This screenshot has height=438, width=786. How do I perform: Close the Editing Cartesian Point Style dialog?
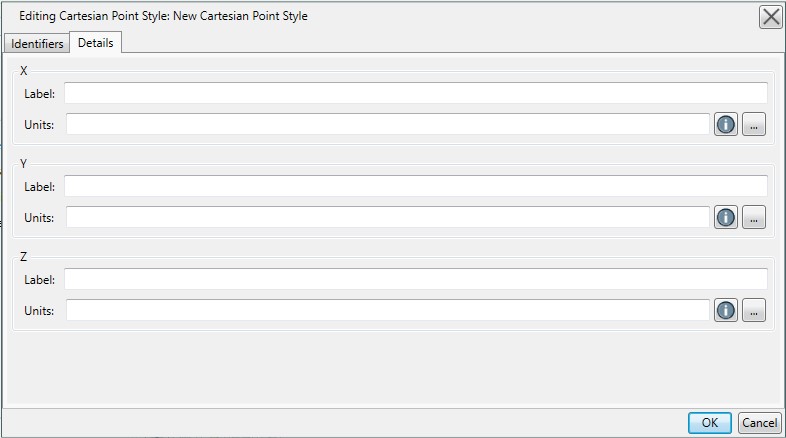(x=770, y=17)
